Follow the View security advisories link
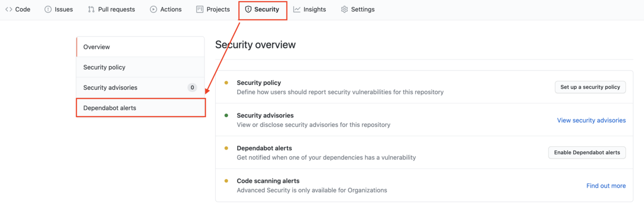Screen dimensions: 644x214 pyautogui.click(x=591, y=120)
